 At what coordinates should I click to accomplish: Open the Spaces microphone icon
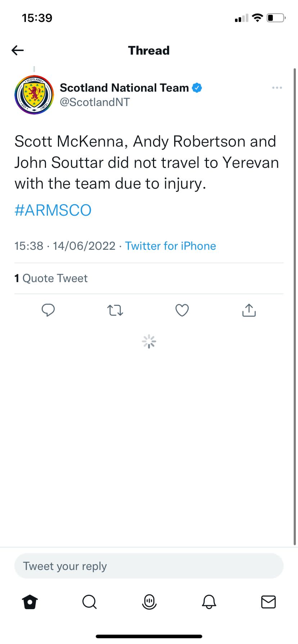[x=149, y=602]
